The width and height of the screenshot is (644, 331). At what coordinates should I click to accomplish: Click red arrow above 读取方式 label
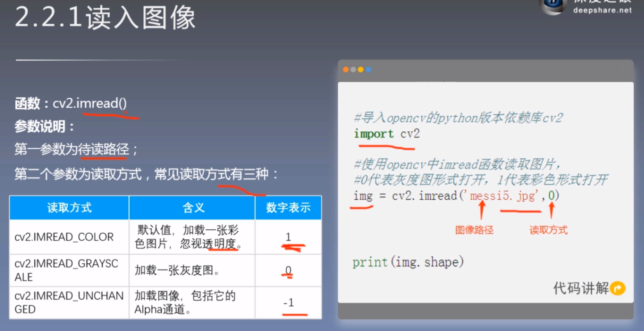tap(551, 210)
